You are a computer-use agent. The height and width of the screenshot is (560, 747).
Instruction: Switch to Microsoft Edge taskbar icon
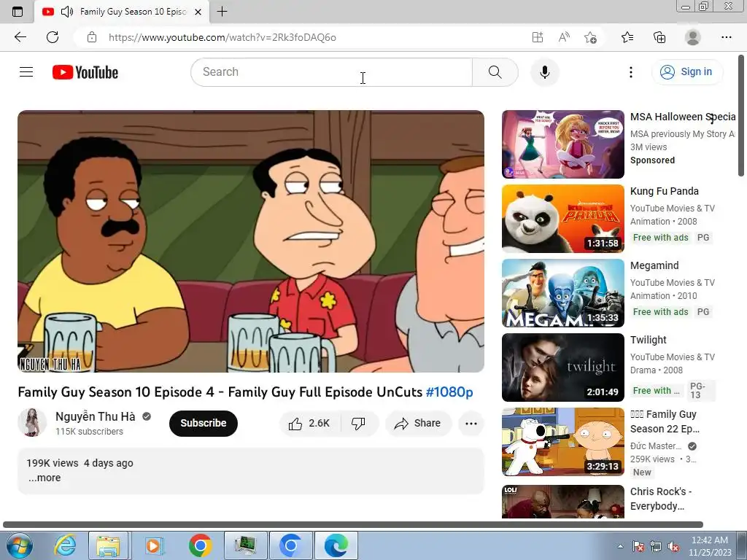336,545
